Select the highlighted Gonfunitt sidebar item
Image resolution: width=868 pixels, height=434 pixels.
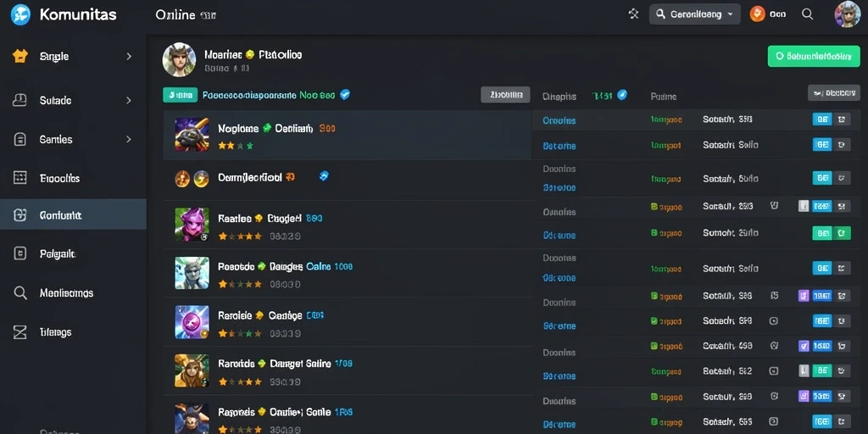pyautogui.click(x=73, y=214)
